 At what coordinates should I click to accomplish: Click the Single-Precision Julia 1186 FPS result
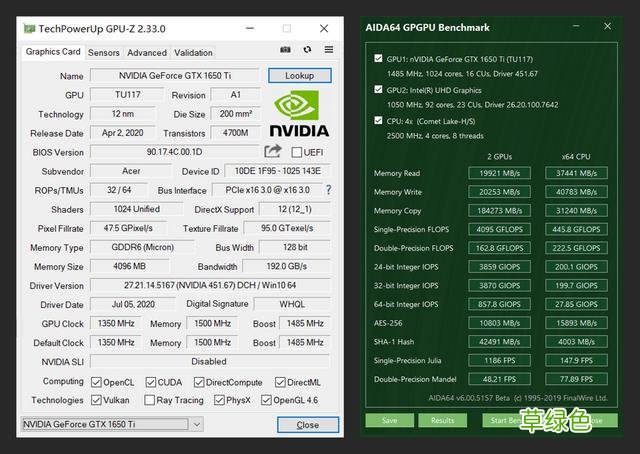tap(500, 361)
